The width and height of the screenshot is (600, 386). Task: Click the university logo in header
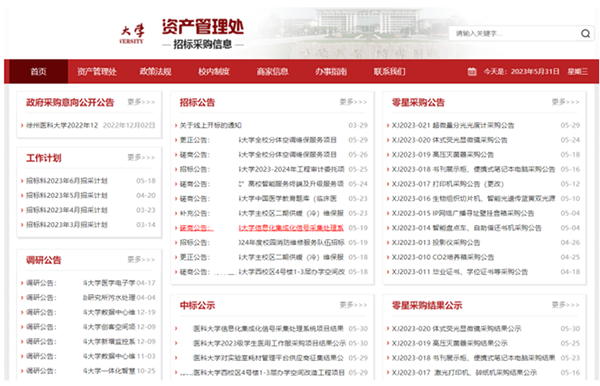132,34
